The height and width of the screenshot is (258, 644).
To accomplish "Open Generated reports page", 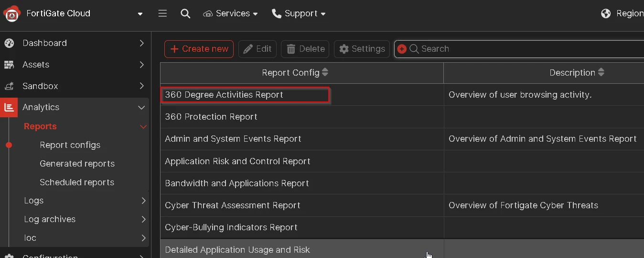I will point(77,164).
